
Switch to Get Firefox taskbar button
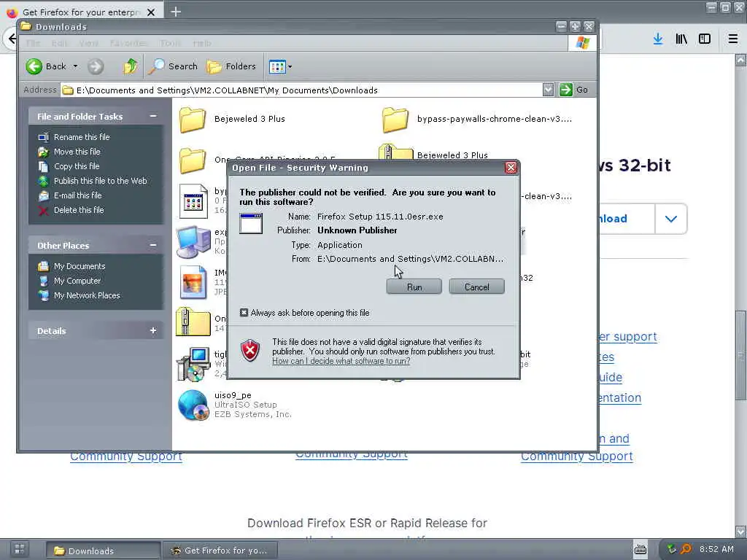pos(220,551)
